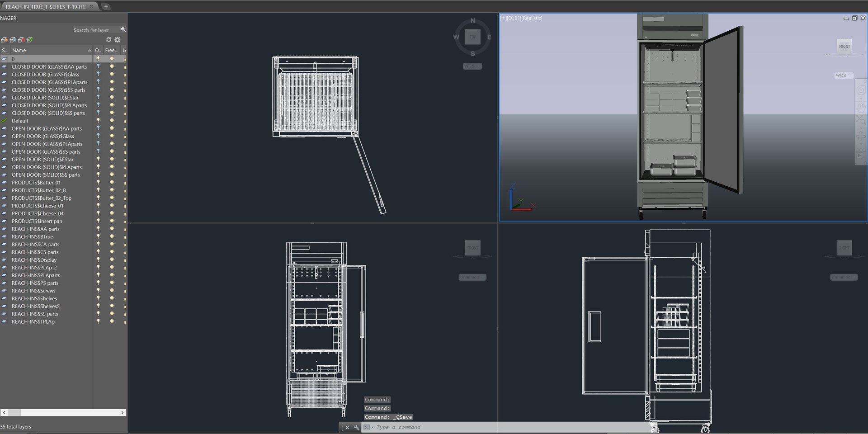This screenshot has width=868, height=434.
Task: Click the layer list right scroll arrow
Action: (x=123, y=412)
